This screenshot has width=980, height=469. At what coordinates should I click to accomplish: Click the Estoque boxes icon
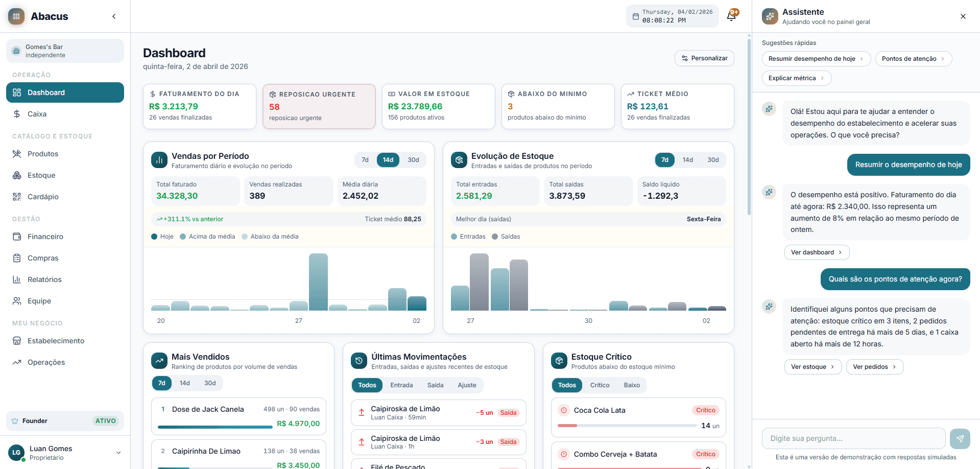[x=17, y=175]
